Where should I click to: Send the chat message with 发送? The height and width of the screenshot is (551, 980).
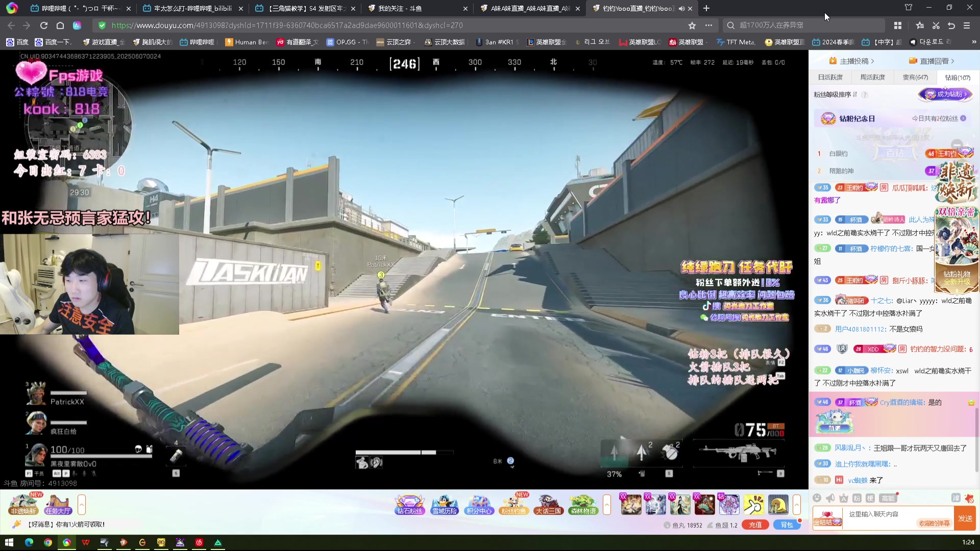click(965, 518)
